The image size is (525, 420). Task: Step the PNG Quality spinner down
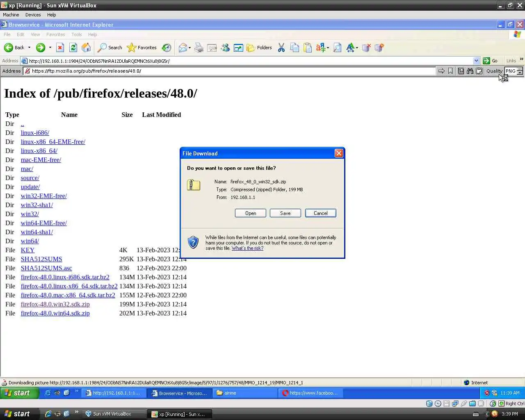click(x=520, y=73)
